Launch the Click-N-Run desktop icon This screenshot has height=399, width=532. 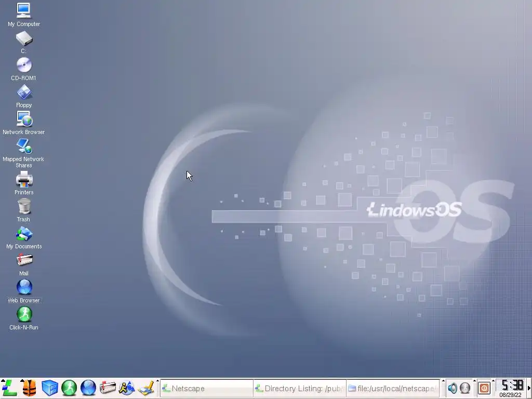point(24,318)
